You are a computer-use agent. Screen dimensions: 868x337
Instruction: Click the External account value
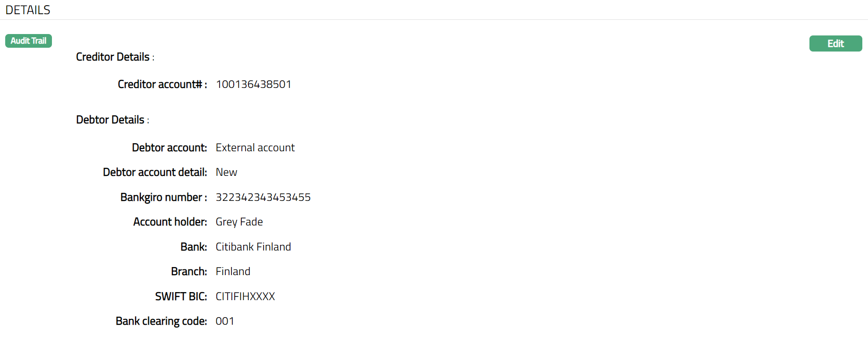tap(255, 148)
